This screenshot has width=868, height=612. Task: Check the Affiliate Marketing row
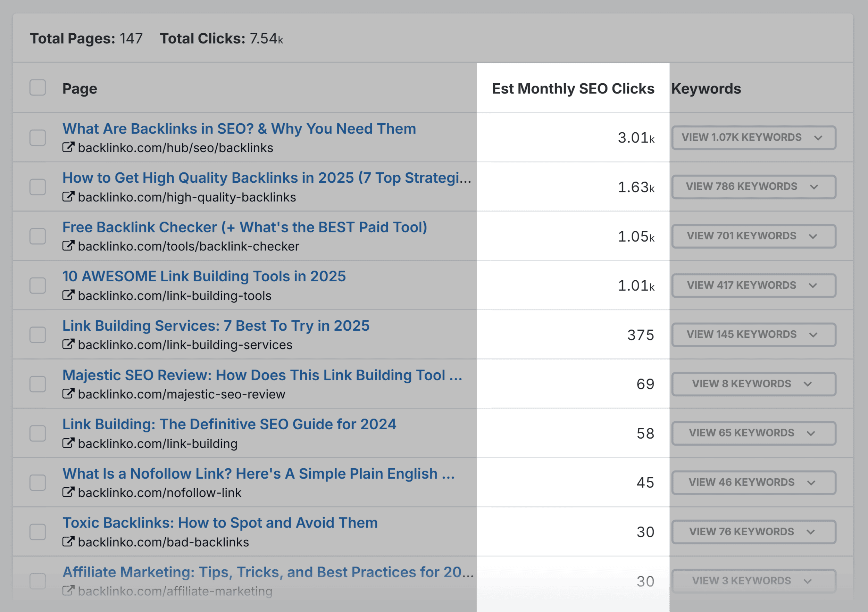(38, 581)
